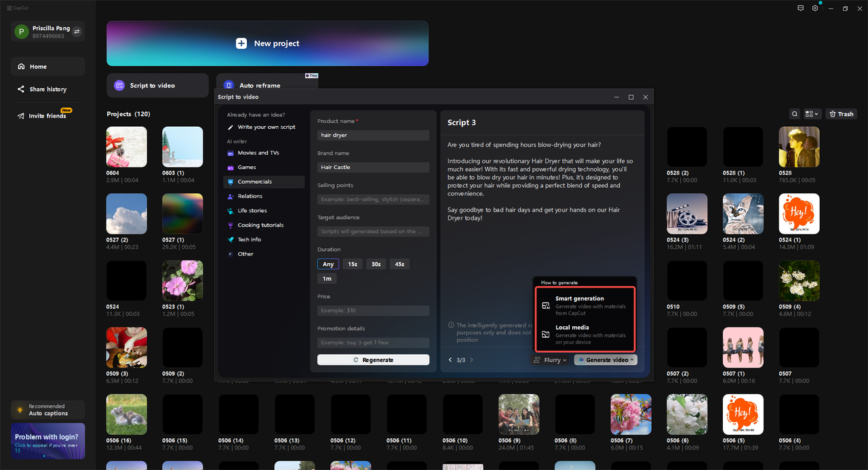The width and height of the screenshot is (868, 470).
Task: Go to Home in sidebar
Action: (47, 66)
